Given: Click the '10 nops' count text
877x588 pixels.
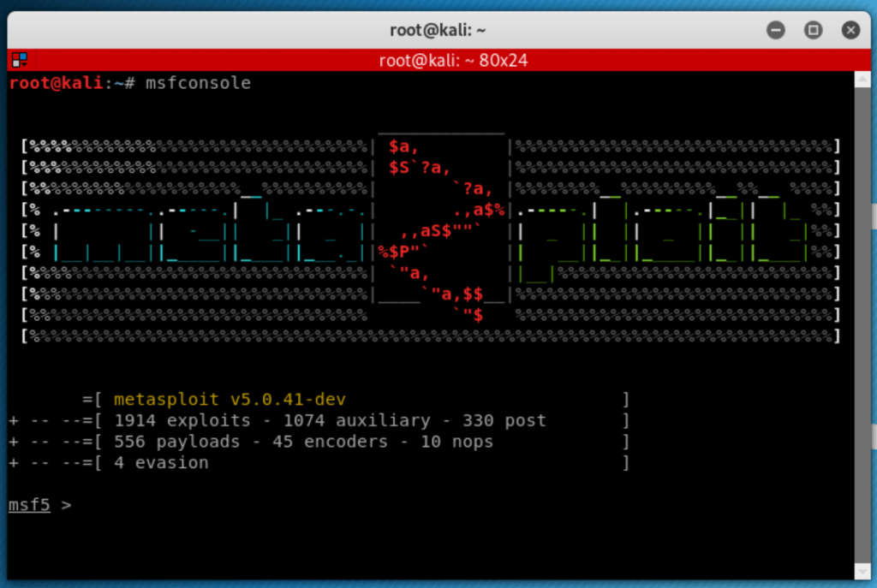Looking at the screenshot, I should [457, 442].
